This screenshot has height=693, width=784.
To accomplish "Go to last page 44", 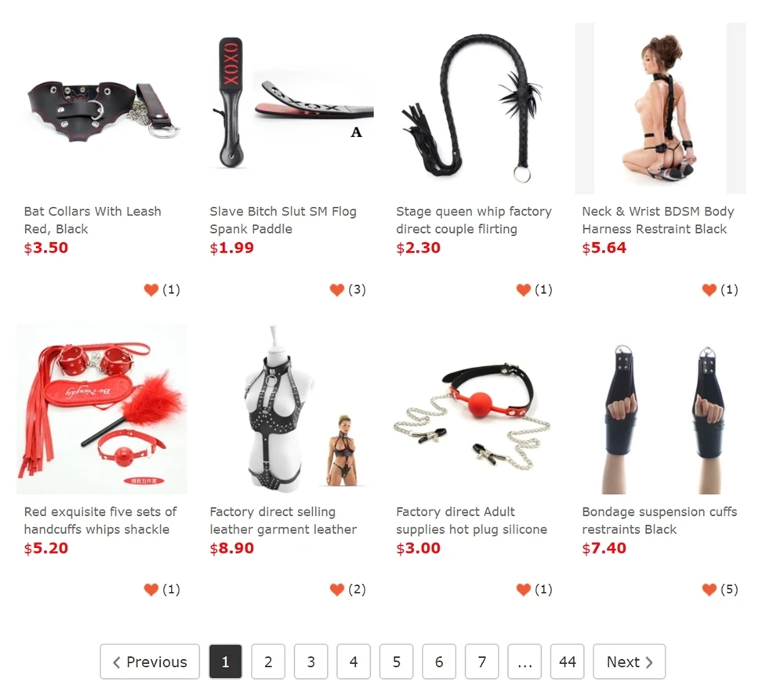I will click(x=567, y=662).
